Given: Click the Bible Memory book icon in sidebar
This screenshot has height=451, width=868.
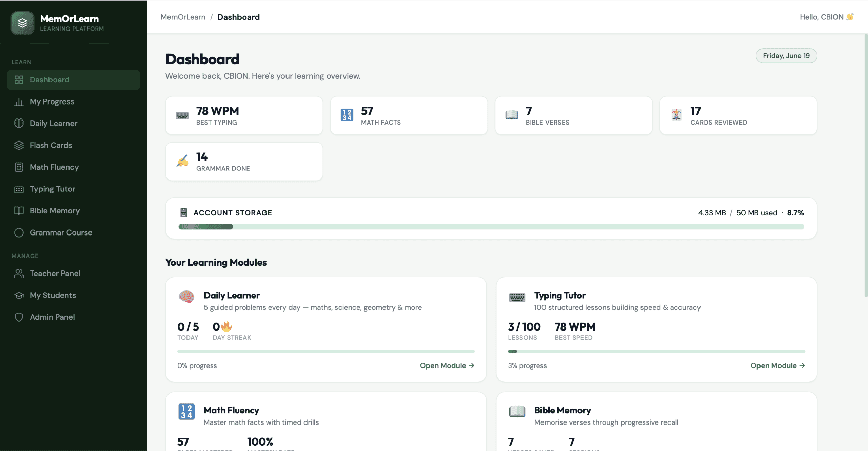Looking at the screenshot, I should click(x=19, y=211).
